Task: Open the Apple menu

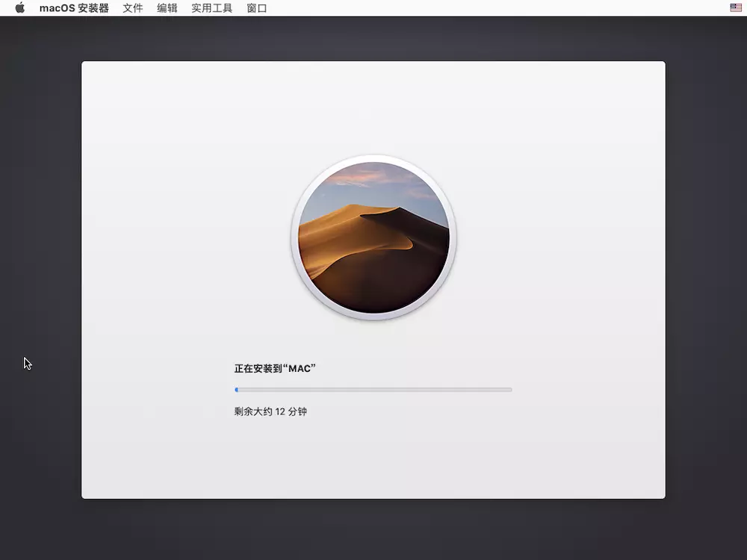Action: coord(20,7)
